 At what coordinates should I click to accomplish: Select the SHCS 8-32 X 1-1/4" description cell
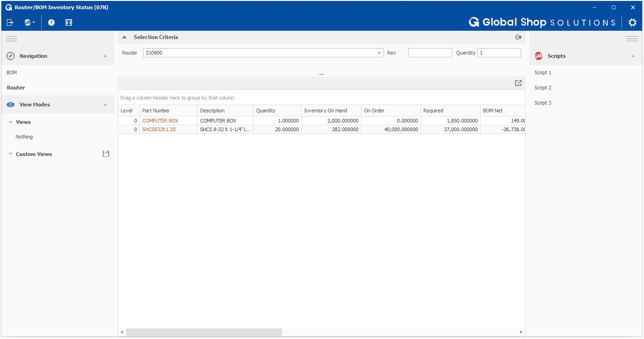(x=225, y=129)
